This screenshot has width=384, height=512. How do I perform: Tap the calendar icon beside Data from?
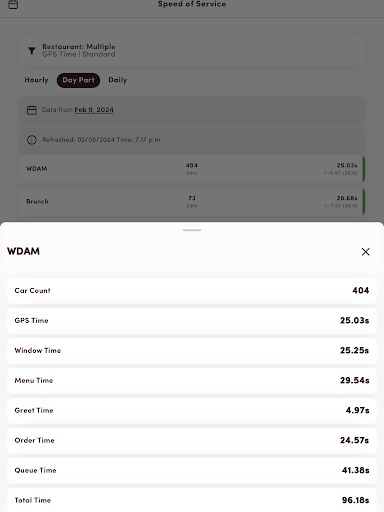(32, 110)
